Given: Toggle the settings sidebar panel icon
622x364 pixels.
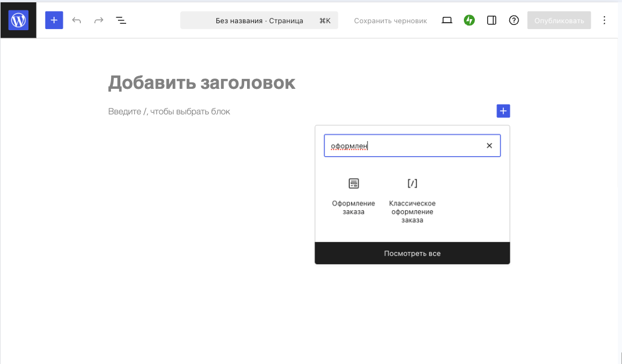Looking at the screenshot, I should (x=491, y=19).
